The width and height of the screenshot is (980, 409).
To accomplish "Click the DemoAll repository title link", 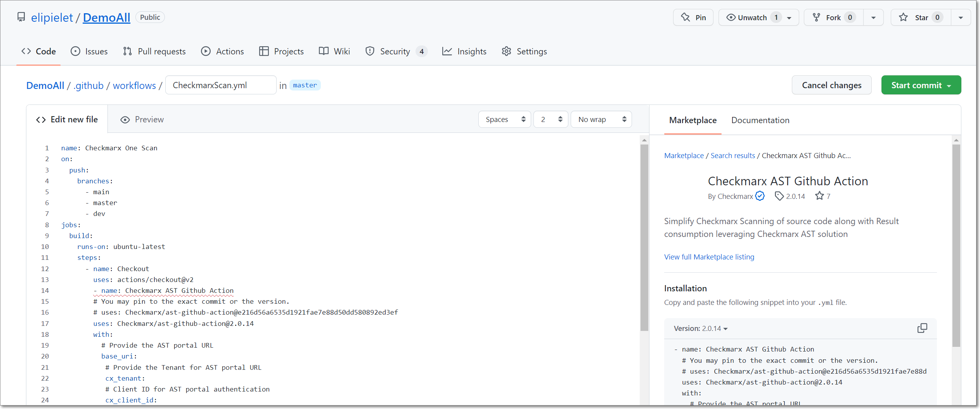I will tap(106, 17).
